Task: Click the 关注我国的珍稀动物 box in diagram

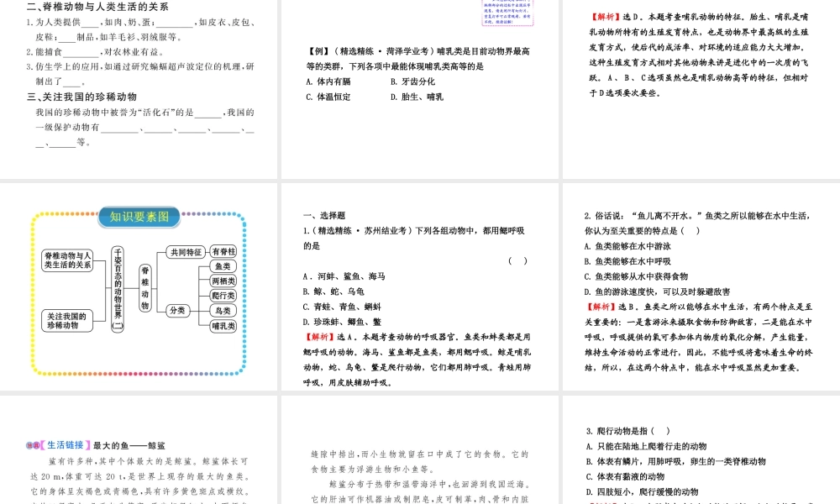Action: tap(66, 320)
